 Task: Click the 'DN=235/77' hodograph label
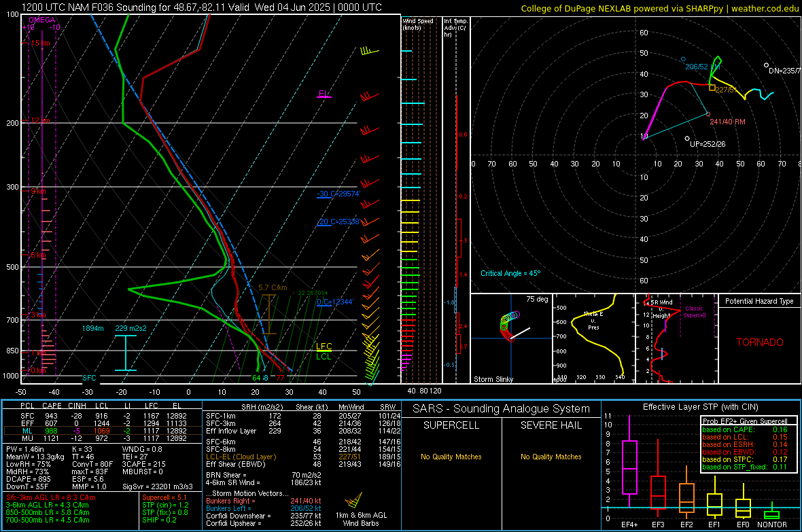(784, 71)
